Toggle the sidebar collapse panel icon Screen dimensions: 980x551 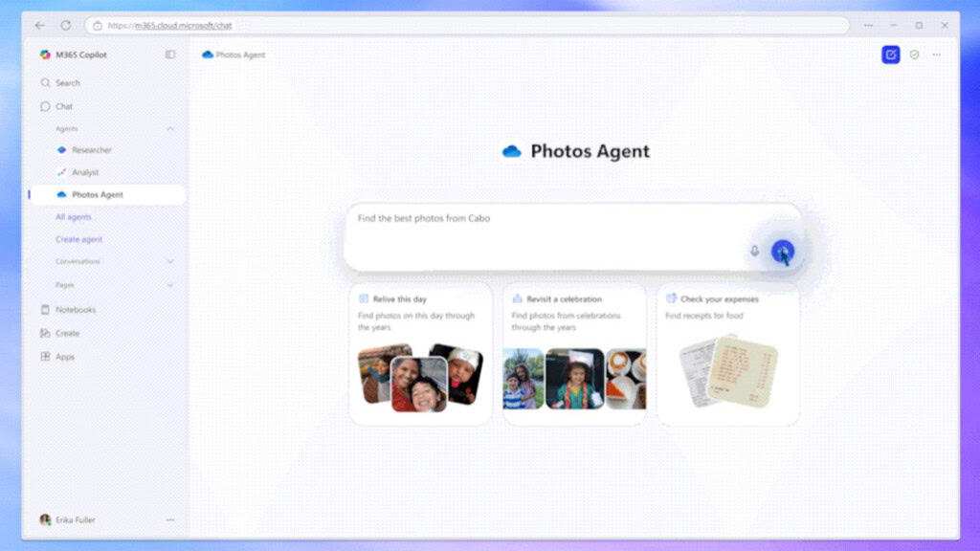click(170, 55)
